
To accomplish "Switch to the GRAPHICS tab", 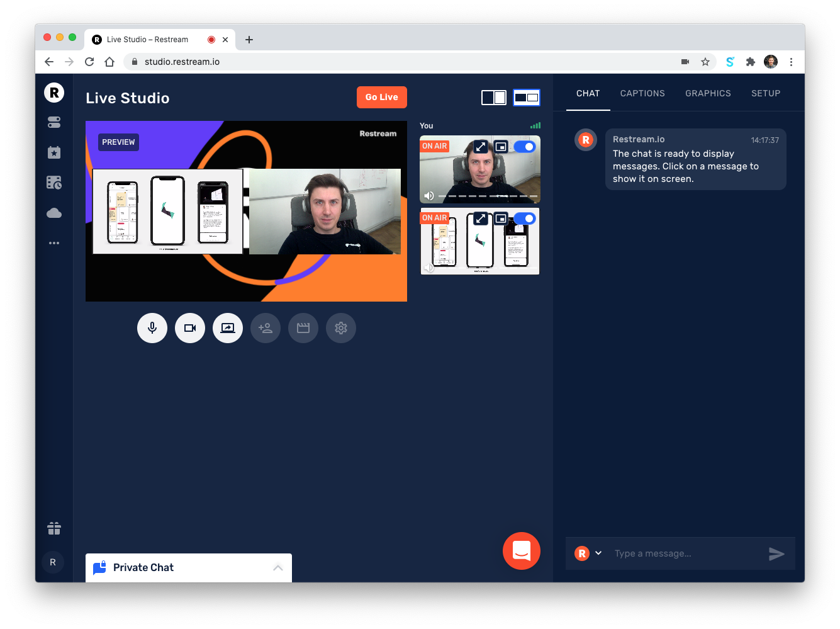I will pyautogui.click(x=708, y=93).
